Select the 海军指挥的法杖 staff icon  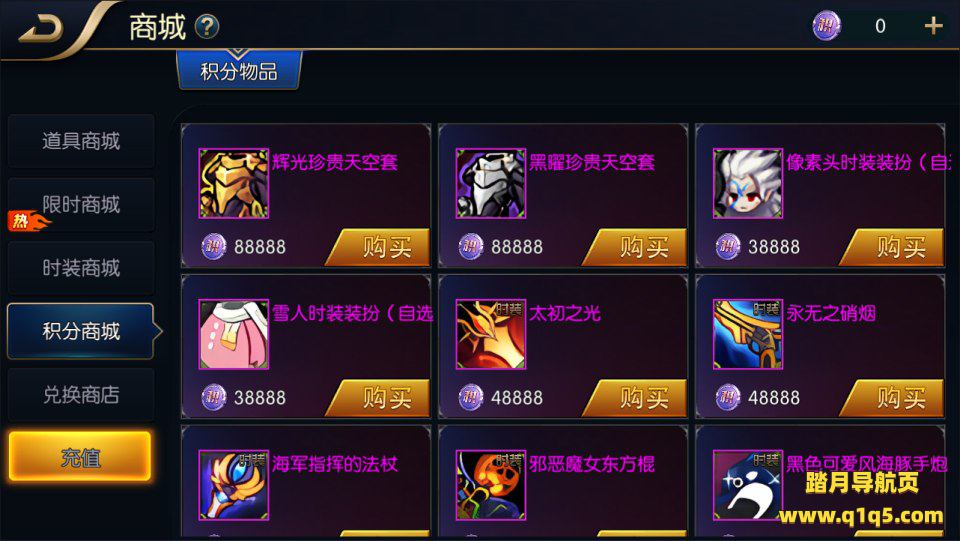[x=234, y=485]
